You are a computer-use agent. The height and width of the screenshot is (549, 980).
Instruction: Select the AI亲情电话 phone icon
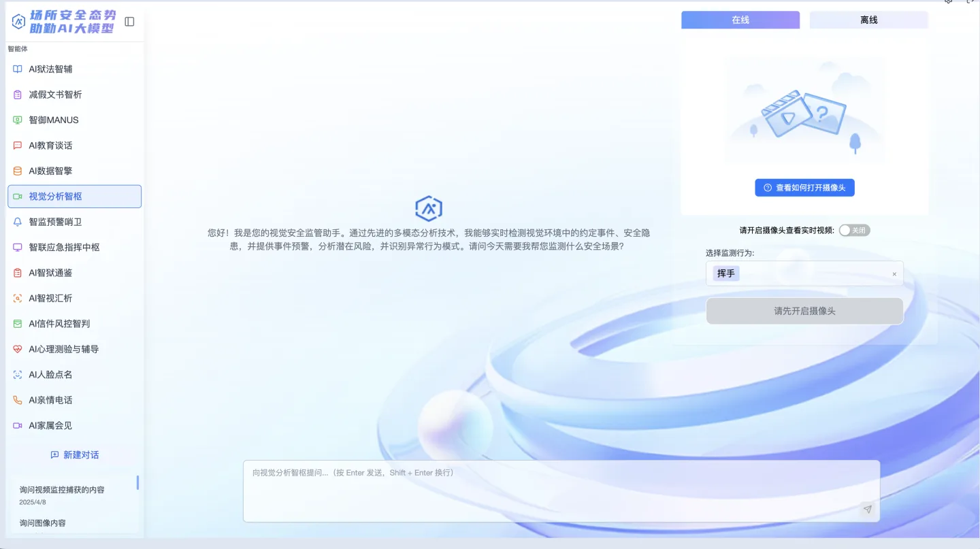click(18, 400)
